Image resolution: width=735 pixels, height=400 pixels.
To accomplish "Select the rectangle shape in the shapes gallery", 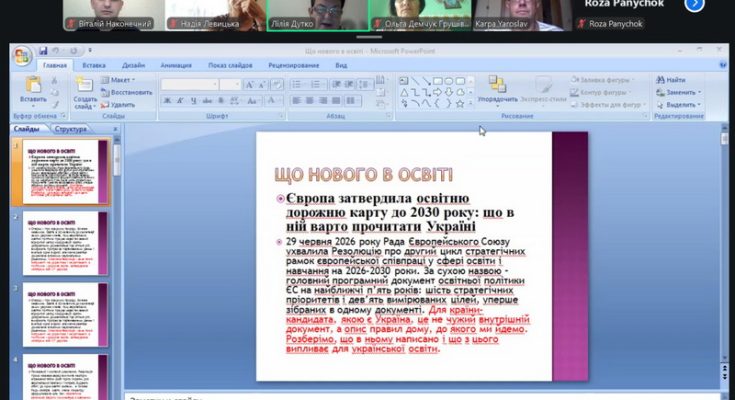I will 437,81.
